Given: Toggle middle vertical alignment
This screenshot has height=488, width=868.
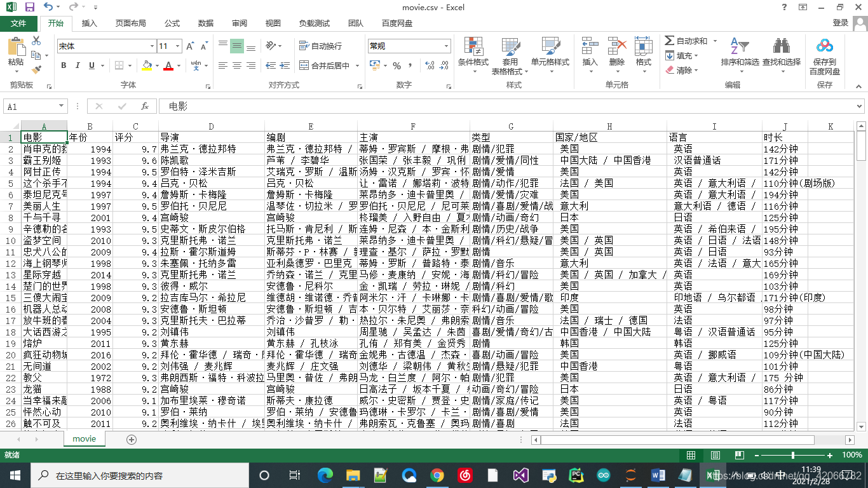Looking at the screenshot, I should (236, 46).
